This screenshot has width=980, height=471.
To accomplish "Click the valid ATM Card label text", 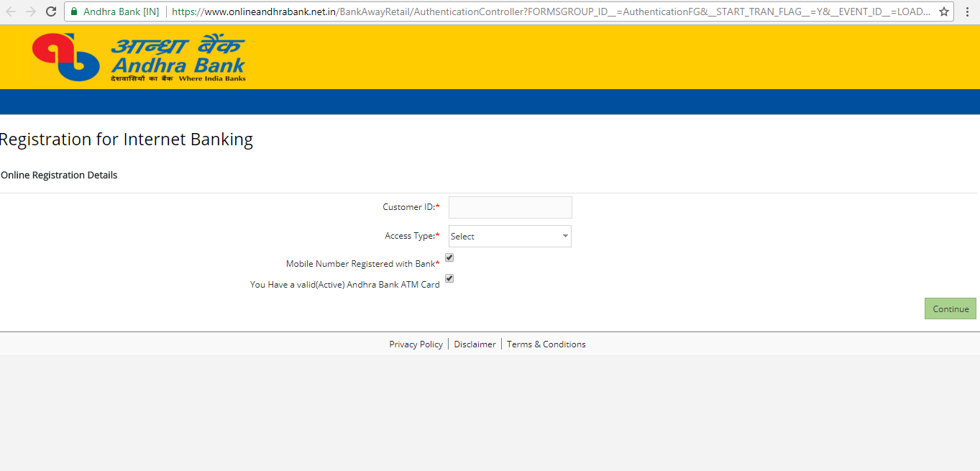I will tap(345, 285).
